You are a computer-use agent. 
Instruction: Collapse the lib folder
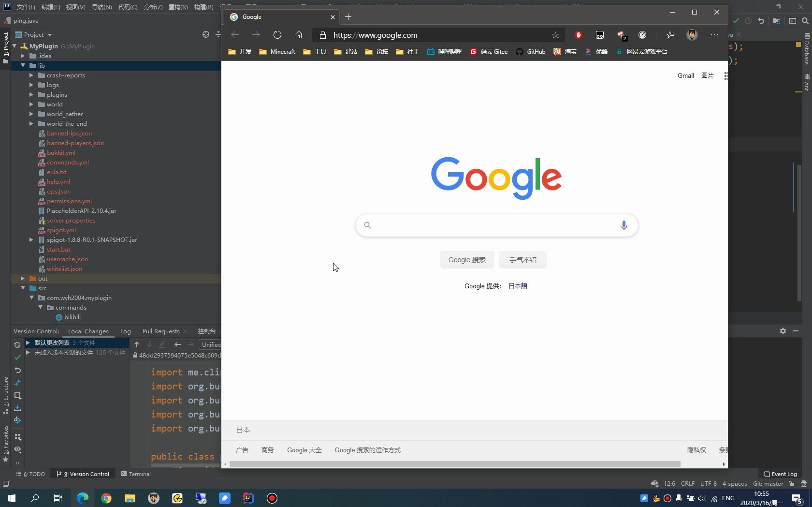point(23,65)
